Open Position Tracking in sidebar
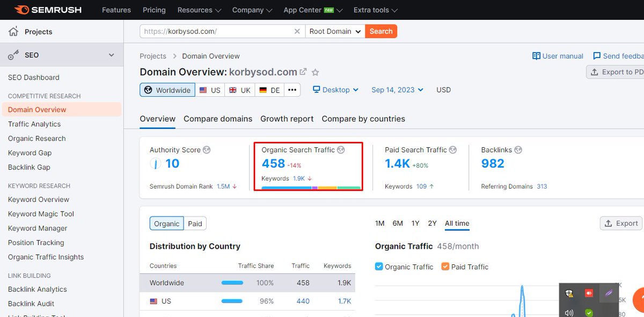 [36, 243]
